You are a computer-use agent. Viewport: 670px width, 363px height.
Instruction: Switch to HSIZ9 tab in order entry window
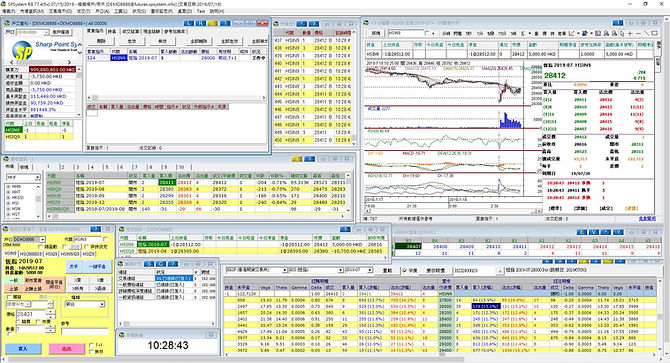(x=88, y=254)
